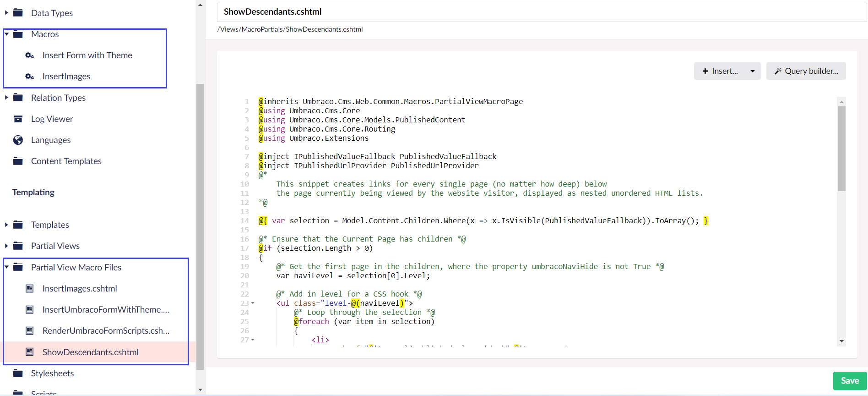Click the Languages globe icon
868x396 pixels.
[x=18, y=140]
